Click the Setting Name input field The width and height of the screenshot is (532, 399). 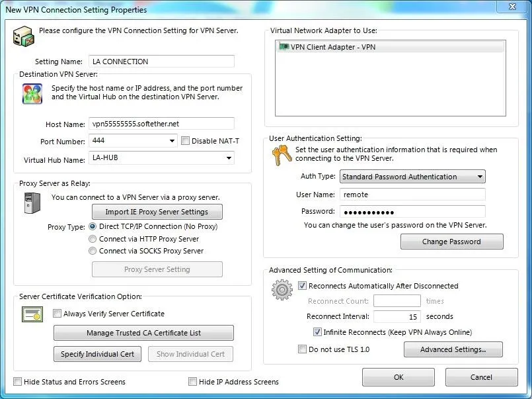click(x=161, y=62)
